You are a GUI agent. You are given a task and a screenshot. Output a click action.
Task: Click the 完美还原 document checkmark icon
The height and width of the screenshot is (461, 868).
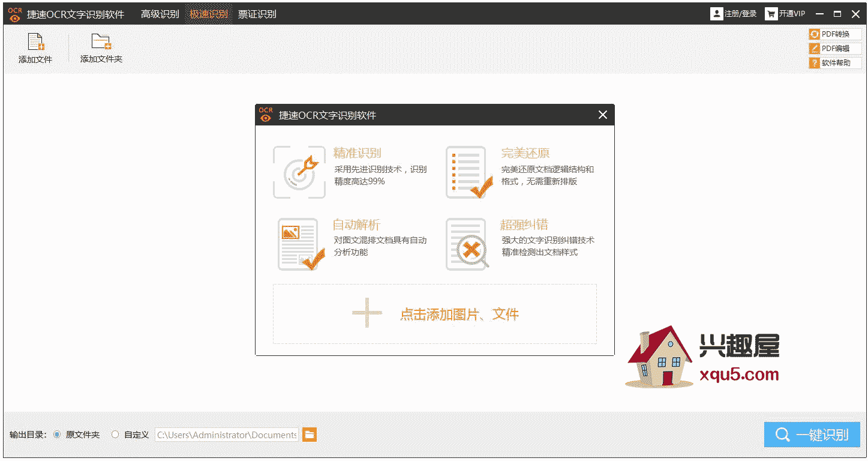[469, 173]
